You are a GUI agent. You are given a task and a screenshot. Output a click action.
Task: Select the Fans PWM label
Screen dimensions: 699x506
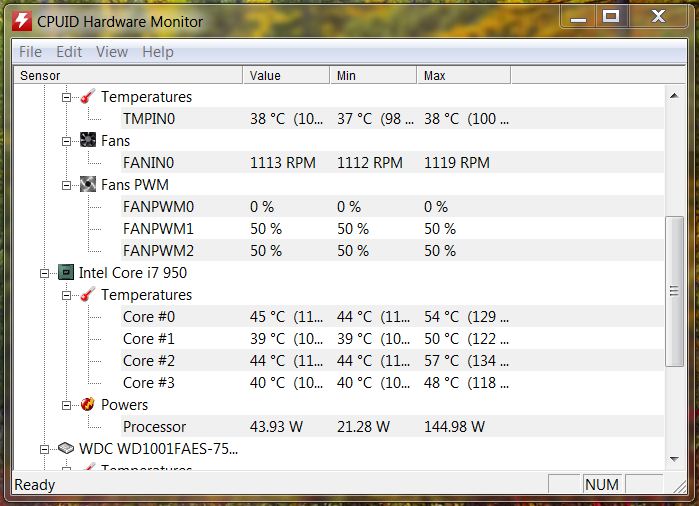tap(135, 184)
